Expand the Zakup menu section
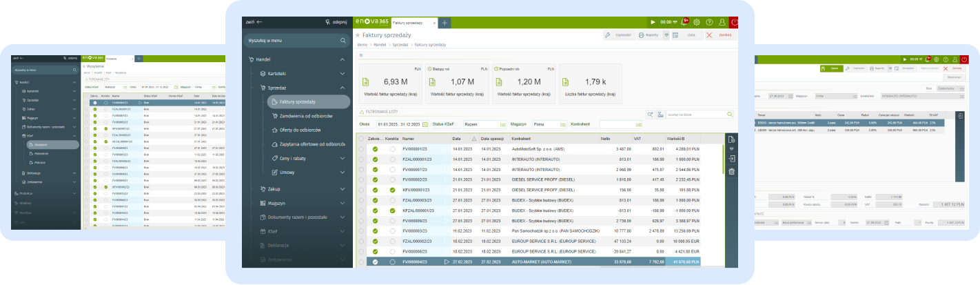 [x=343, y=188]
